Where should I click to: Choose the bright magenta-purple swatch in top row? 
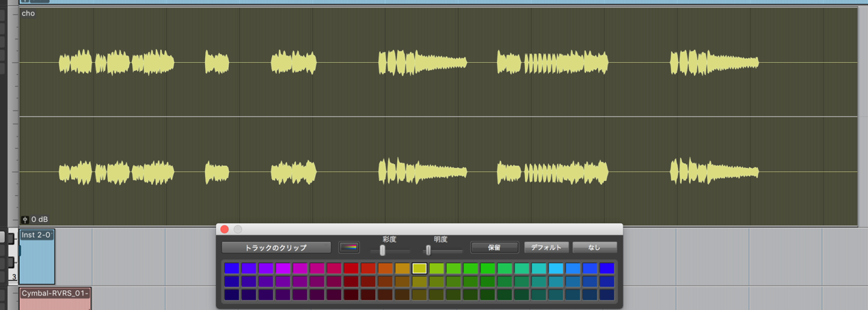(283, 268)
